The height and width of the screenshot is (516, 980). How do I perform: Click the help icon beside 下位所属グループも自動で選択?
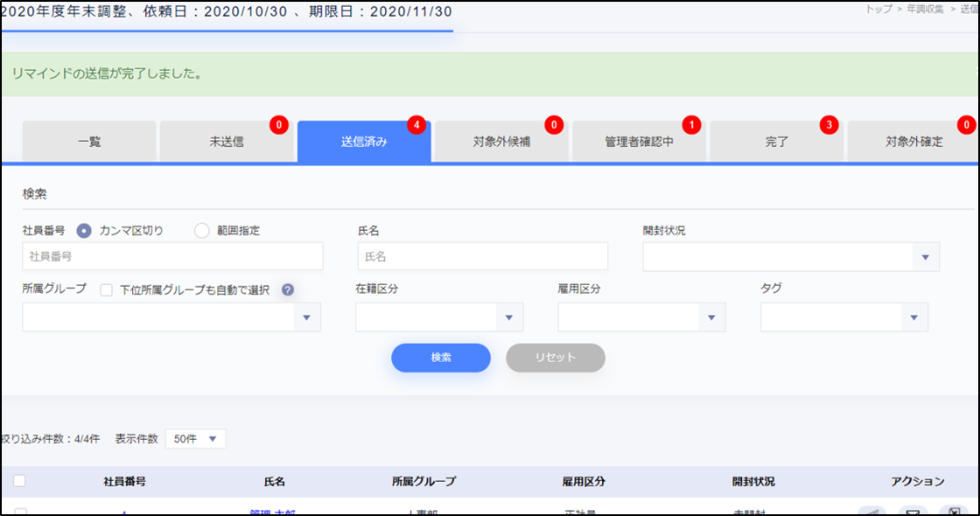(x=287, y=290)
